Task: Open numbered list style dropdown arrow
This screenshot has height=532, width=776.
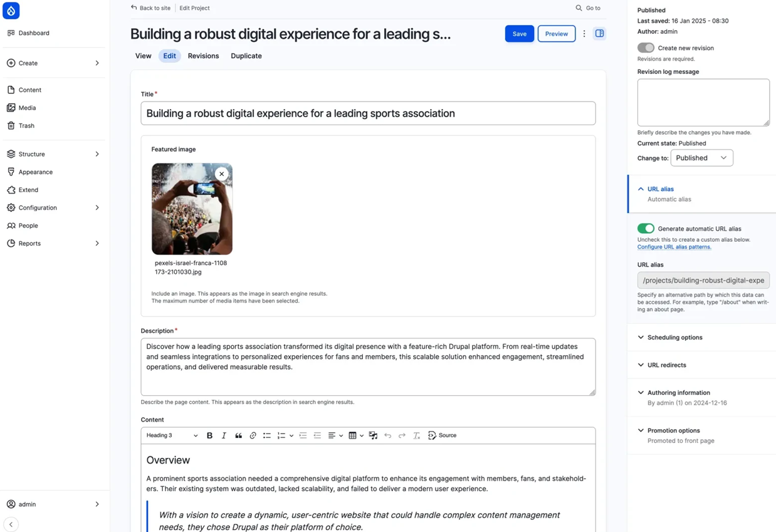Action: pos(291,436)
